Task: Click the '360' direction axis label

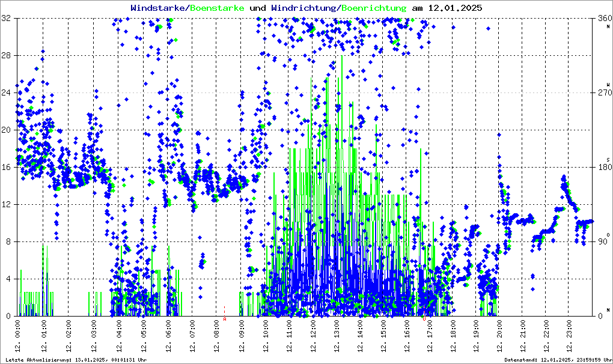Action: pos(605,18)
